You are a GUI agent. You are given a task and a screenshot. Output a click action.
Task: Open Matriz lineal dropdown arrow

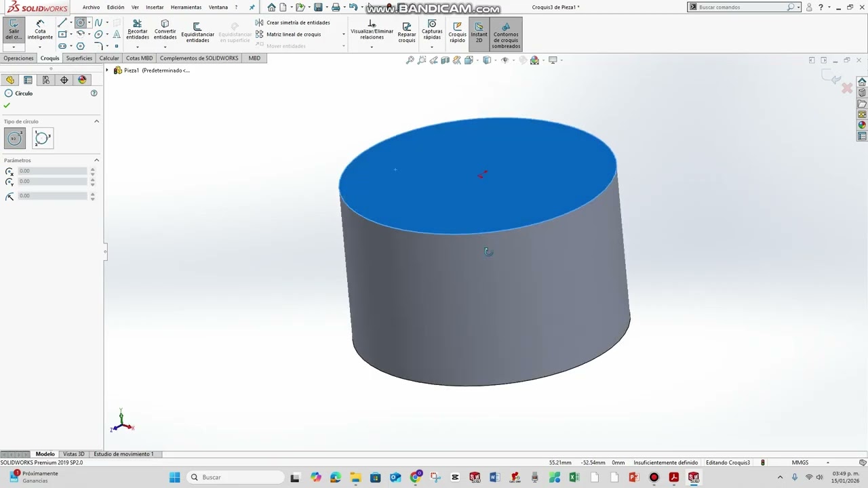point(343,34)
